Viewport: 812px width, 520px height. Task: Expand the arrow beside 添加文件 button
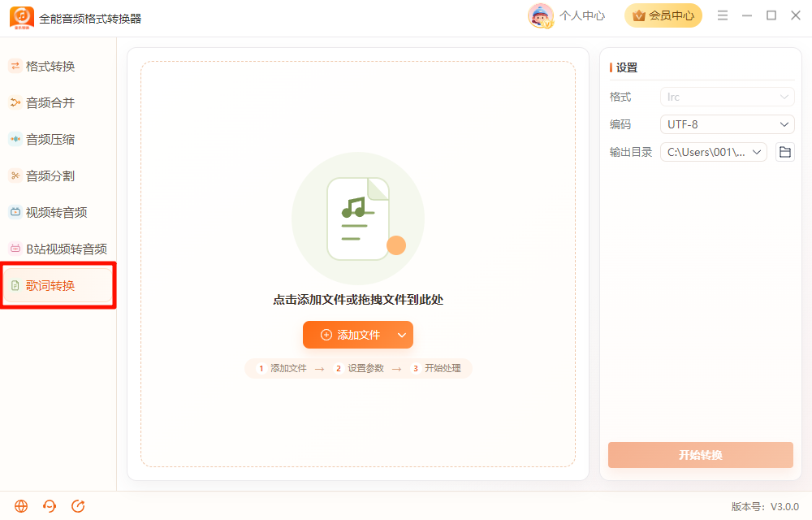pos(403,335)
